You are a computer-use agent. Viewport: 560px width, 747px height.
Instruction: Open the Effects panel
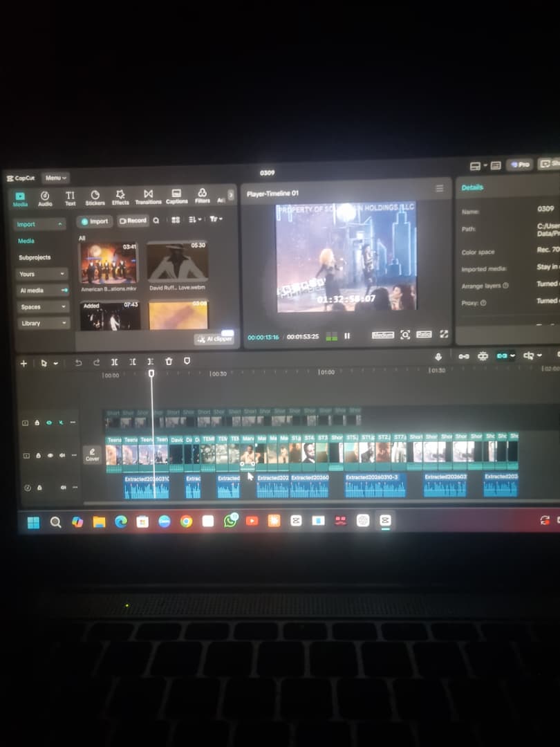pos(120,198)
